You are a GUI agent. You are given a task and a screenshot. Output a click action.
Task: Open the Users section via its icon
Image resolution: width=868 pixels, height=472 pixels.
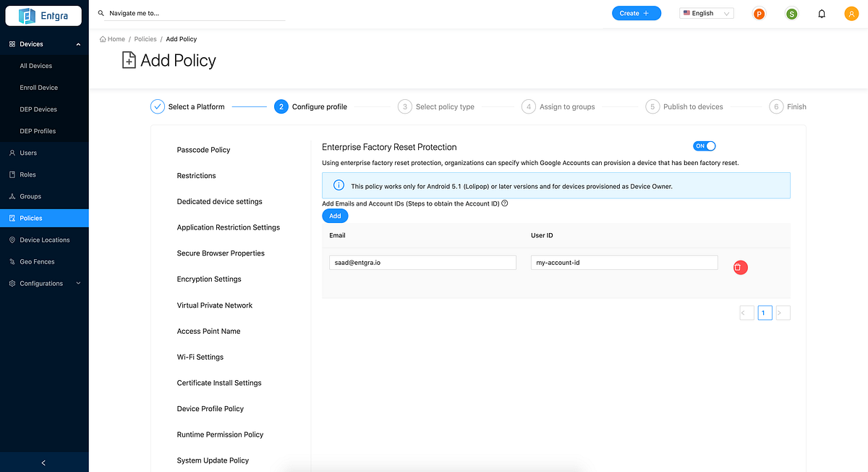[14, 153]
